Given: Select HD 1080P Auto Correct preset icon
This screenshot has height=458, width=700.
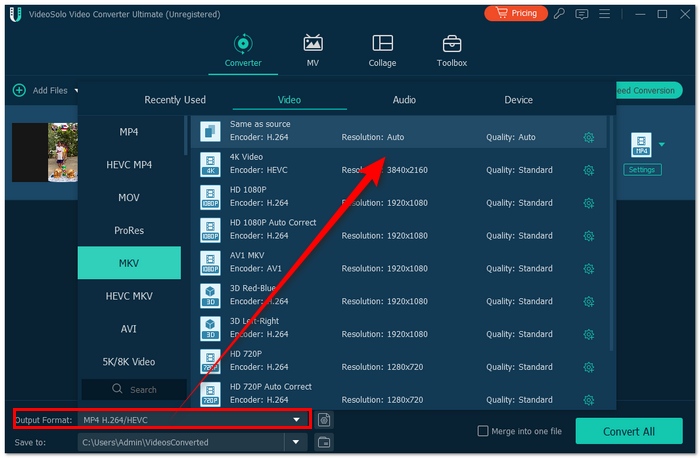Looking at the screenshot, I should tap(210, 230).
